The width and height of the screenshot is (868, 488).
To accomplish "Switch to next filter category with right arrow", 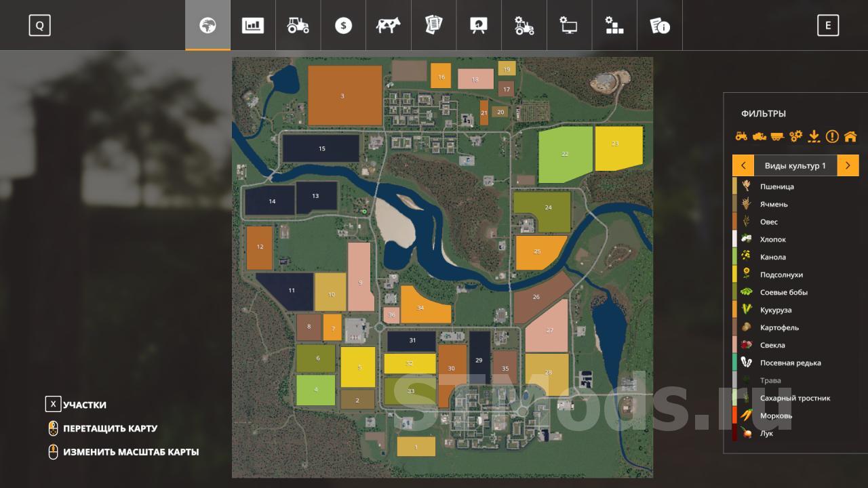I will click(848, 165).
